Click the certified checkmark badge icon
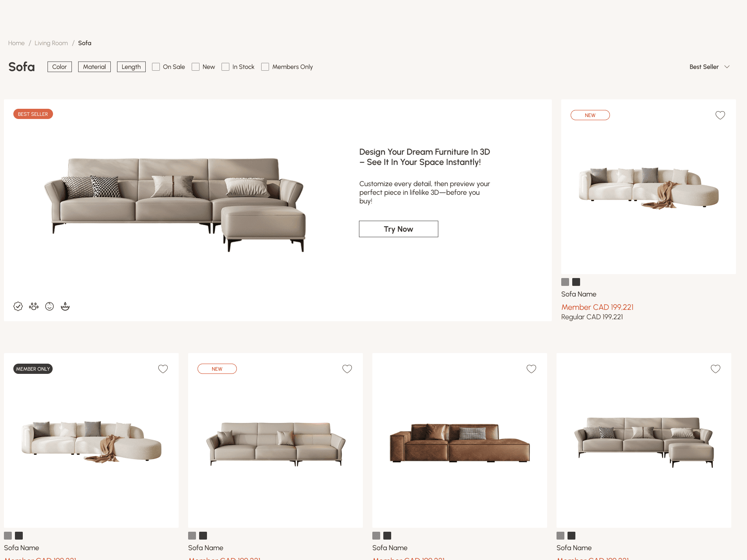 (x=18, y=306)
